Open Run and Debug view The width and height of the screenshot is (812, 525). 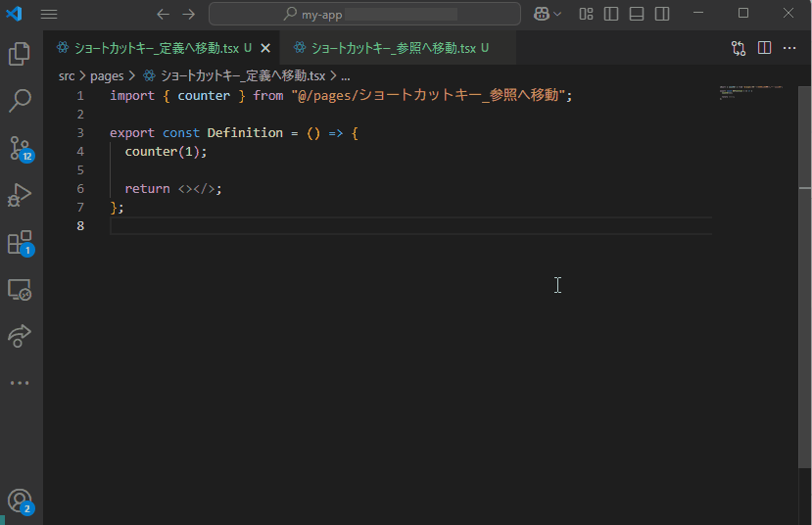(x=20, y=195)
